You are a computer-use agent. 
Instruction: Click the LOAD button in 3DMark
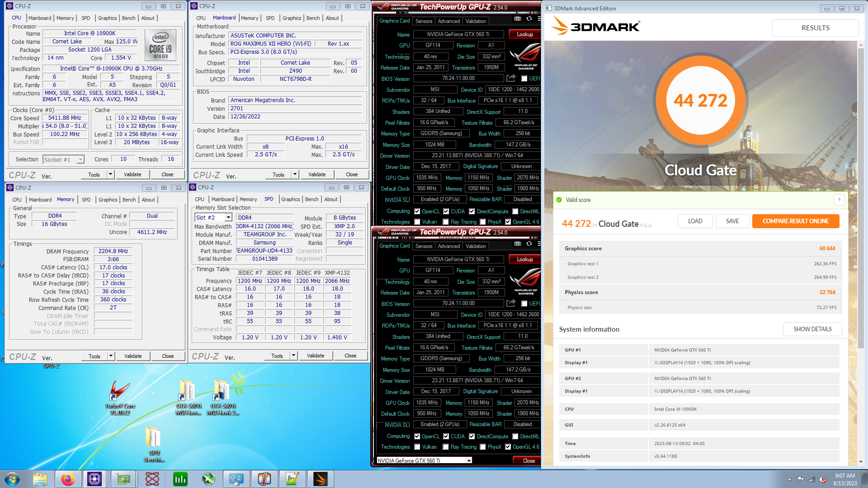coord(695,221)
